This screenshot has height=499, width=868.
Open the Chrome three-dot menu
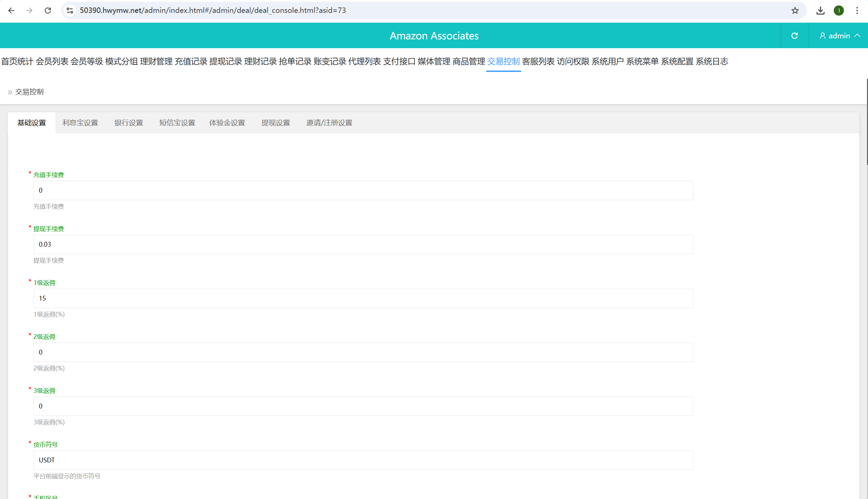tap(857, 10)
